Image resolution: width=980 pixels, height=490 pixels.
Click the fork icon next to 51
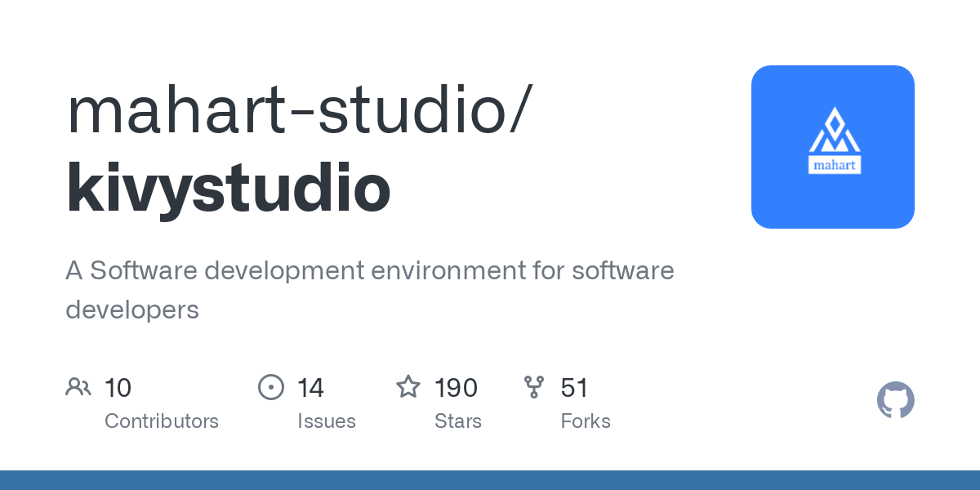coord(535,386)
